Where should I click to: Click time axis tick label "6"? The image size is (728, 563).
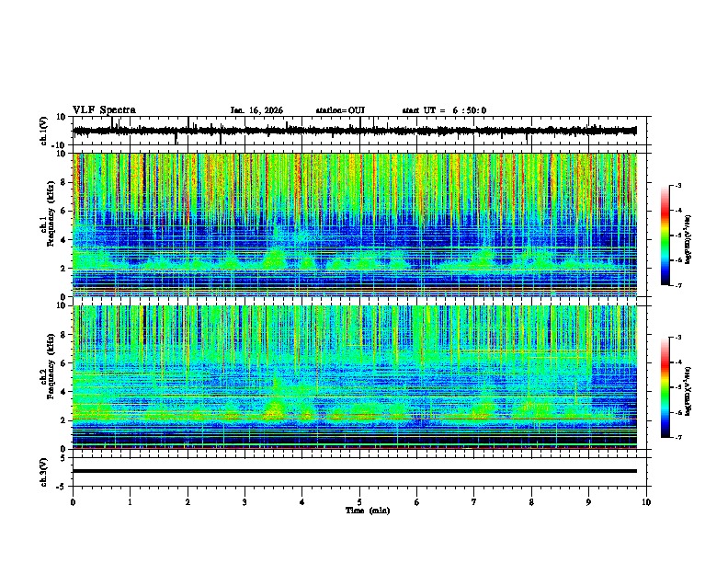(416, 502)
